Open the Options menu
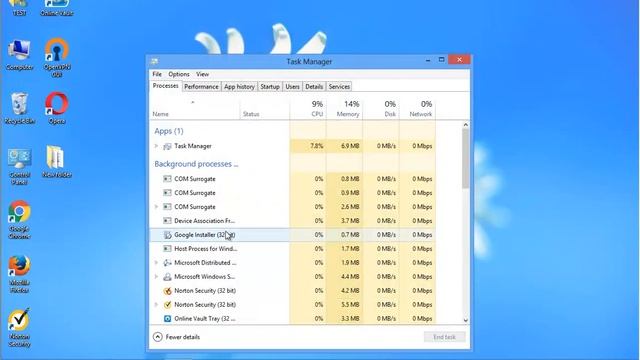This screenshot has height=360, width=640. click(x=179, y=74)
